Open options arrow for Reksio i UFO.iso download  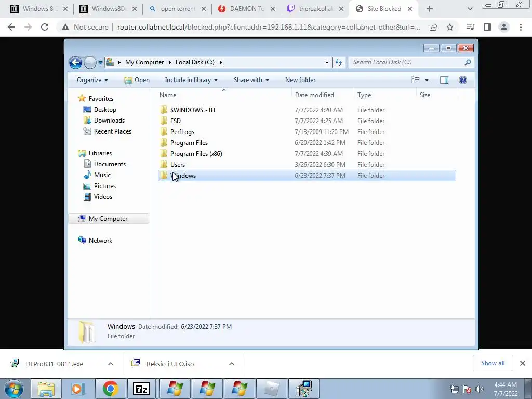pyautogui.click(x=232, y=364)
